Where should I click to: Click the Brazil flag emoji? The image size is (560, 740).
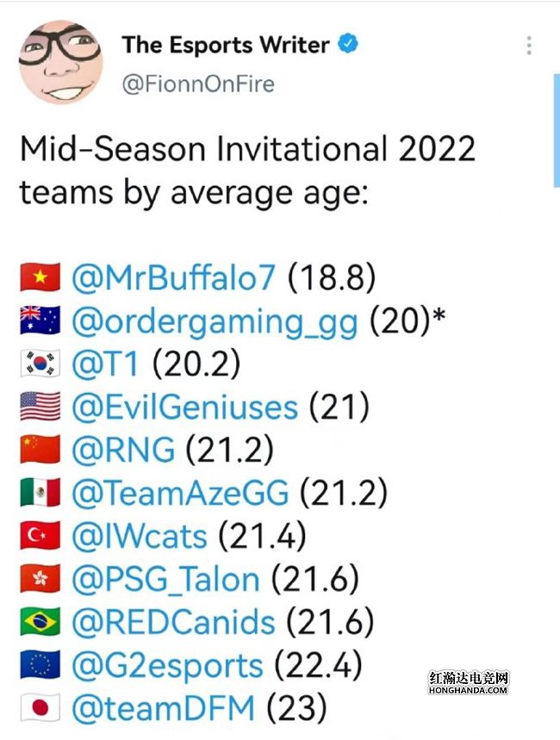click(x=40, y=622)
